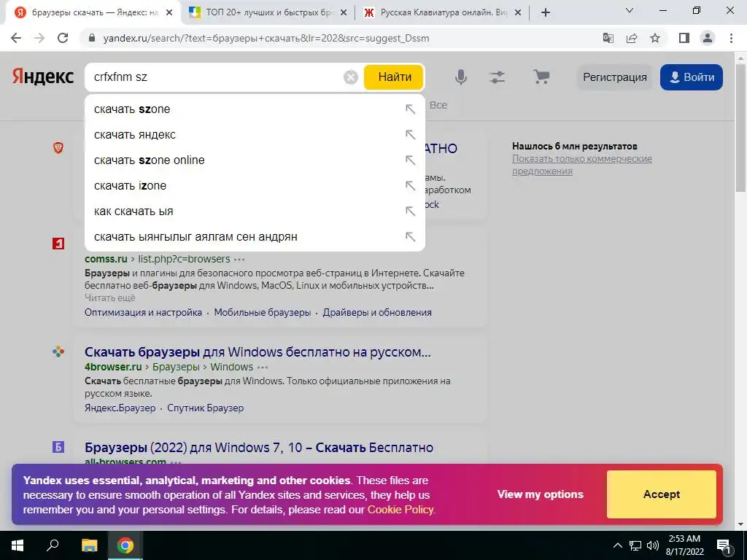
Task: Click arrow next to как скачать ыя suggestion
Action: click(410, 211)
